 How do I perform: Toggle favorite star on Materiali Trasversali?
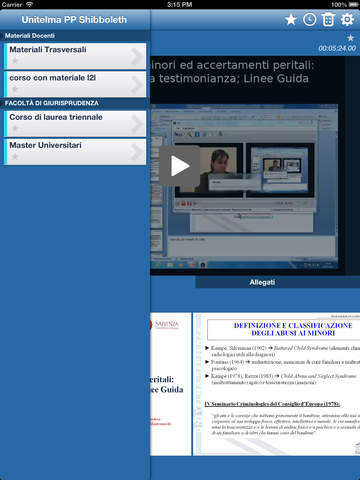15,61
